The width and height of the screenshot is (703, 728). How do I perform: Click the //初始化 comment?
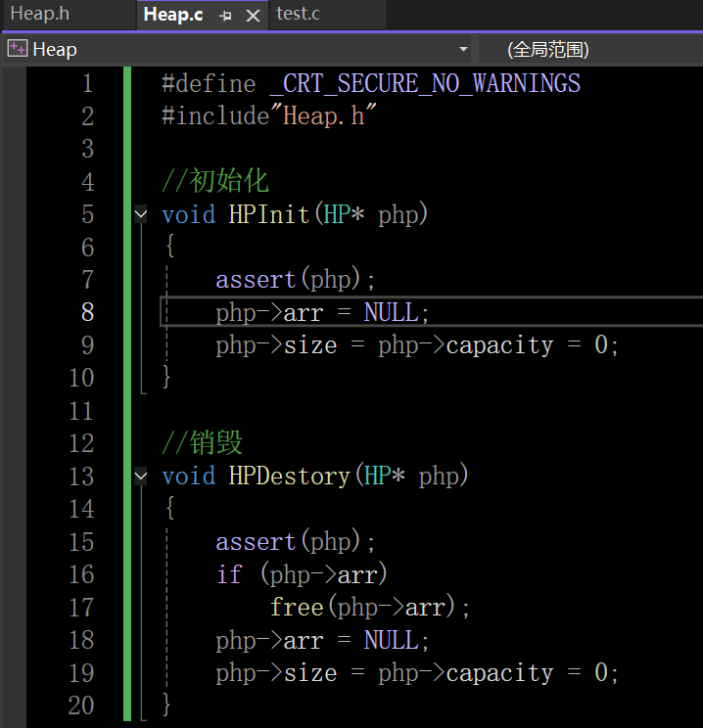[x=215, y=181]
